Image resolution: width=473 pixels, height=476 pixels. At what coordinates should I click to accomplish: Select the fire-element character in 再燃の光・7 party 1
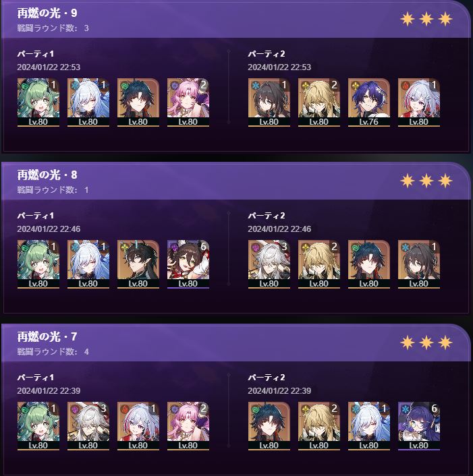click(x=138, y=426)
